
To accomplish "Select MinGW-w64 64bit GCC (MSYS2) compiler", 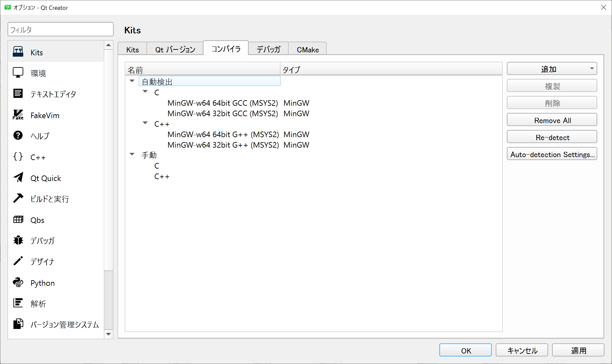I will coord(222,103).
